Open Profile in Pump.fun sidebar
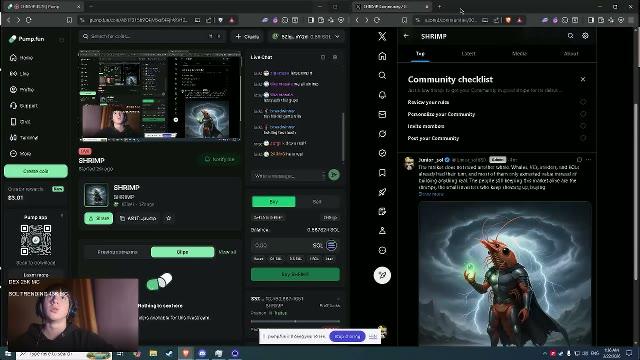 (x=22, y=90)
